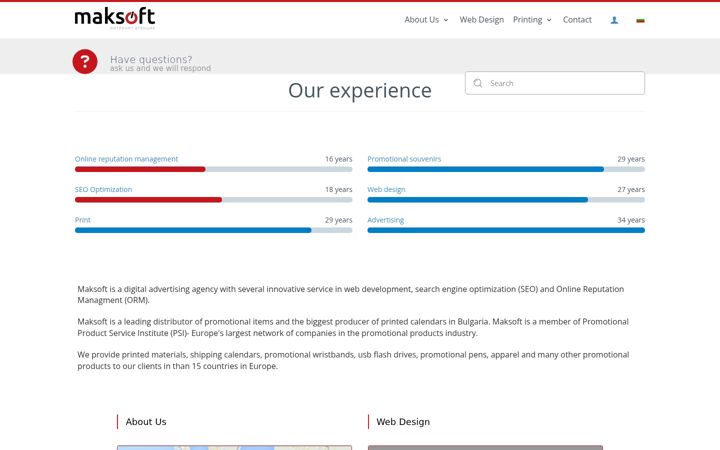
Task: Switch language via Bulgarian flag icon
Action: click(x=640, y=20)
